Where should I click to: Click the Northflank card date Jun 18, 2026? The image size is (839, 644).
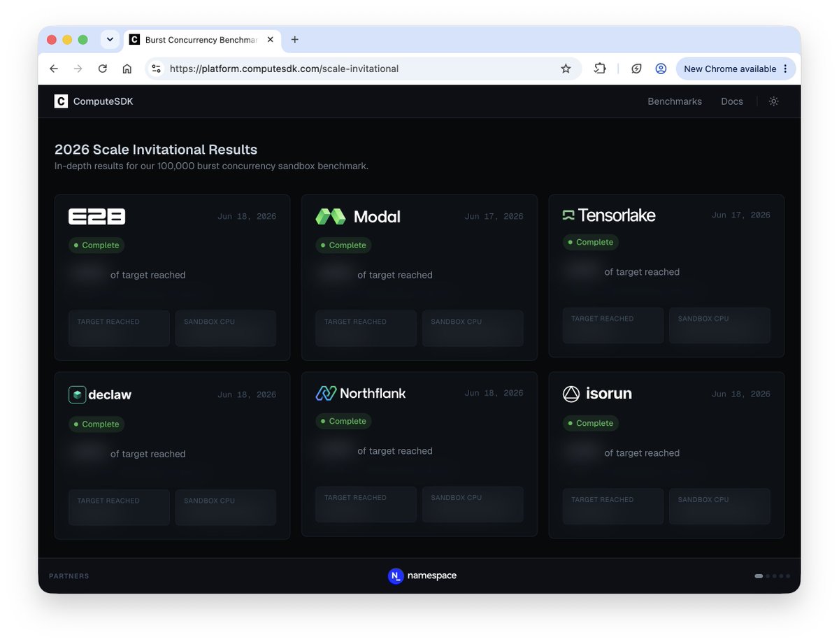tap(494, 394)
